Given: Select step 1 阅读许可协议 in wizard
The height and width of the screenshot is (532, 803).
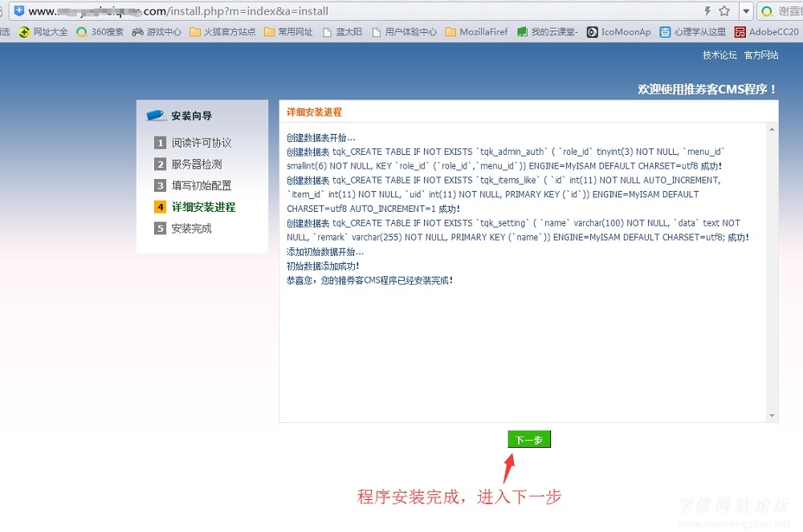Looking at the screenshot, I should click(x=201, y=143).
